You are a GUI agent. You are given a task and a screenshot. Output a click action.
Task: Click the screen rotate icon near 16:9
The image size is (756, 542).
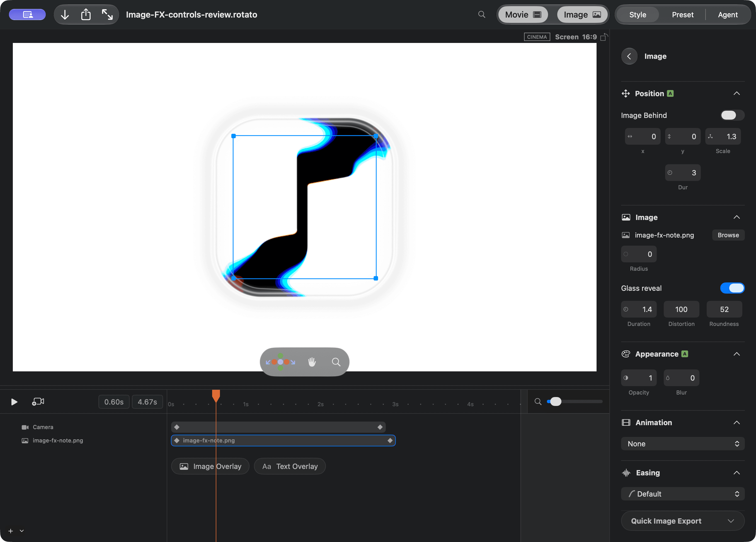pos(604,37)
